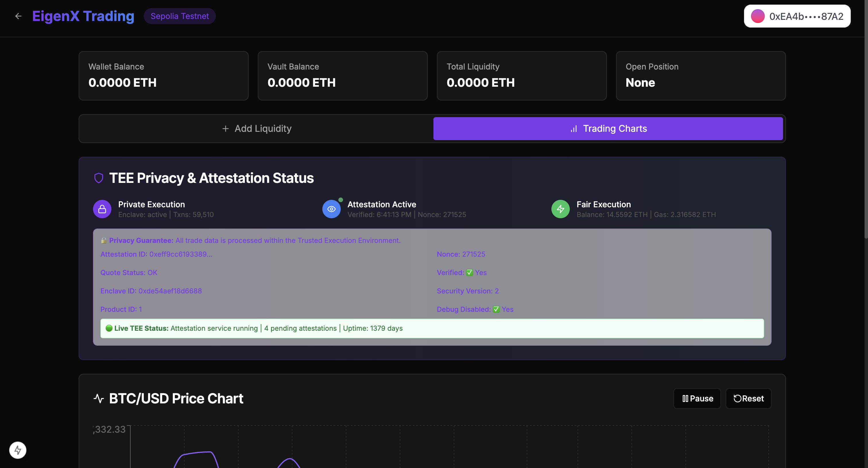Click the Debug Disabled Yes checkmark
The height and width of the screenshot is (468, 868).
click(x=496, y=309)
